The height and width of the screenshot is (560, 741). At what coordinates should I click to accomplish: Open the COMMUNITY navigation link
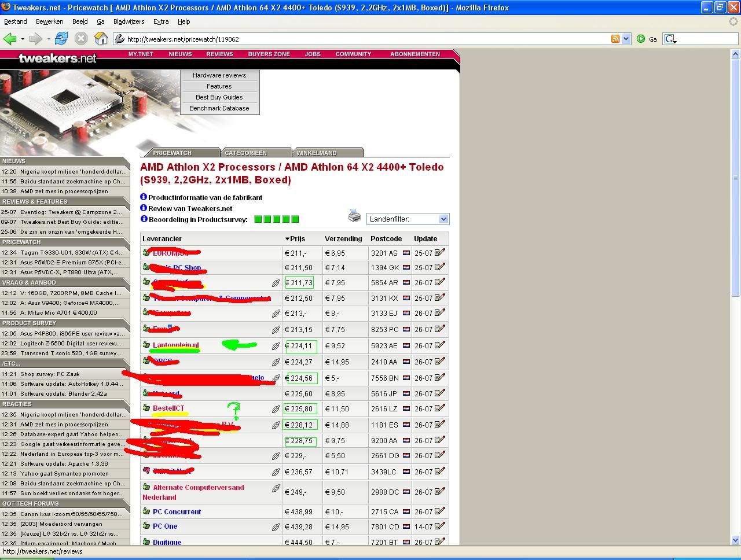pos(353,54)
